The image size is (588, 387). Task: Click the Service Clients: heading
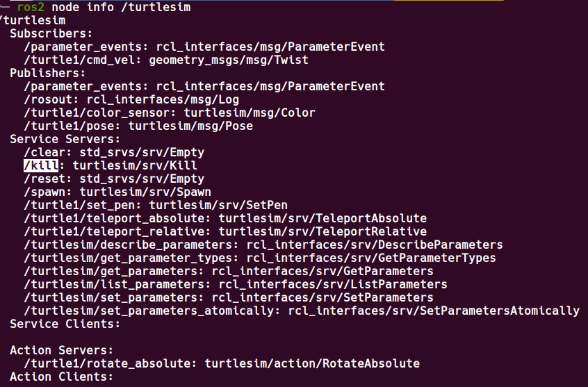[x=65, y=324]
